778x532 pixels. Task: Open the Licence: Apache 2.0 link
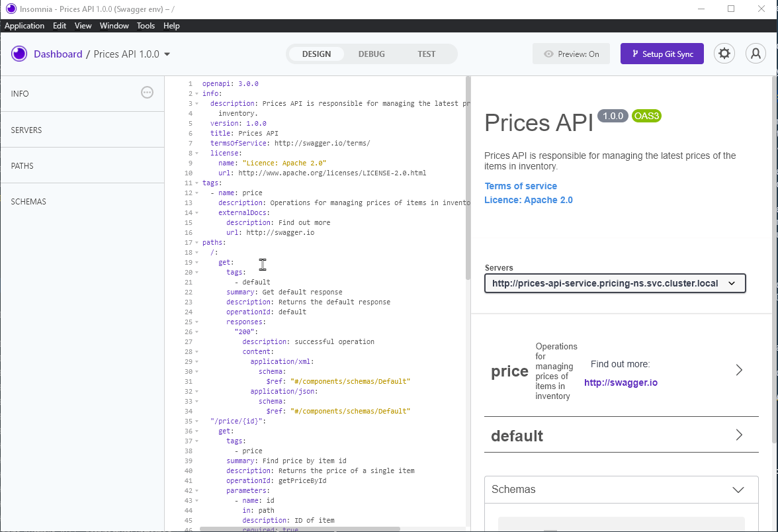(529, 200)
